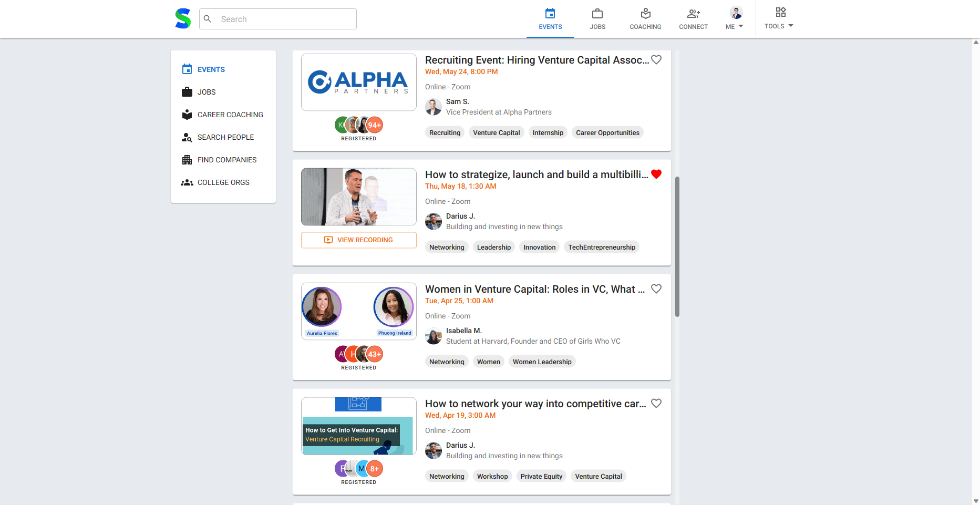Open the Events tab in top navigation

[x=550, y=19]
